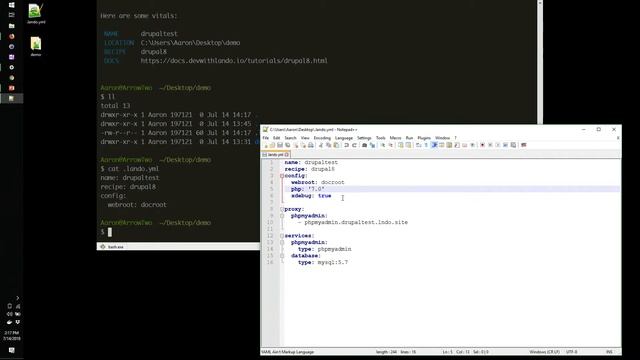Open the File menu in Notepad++

pos(266,138)
